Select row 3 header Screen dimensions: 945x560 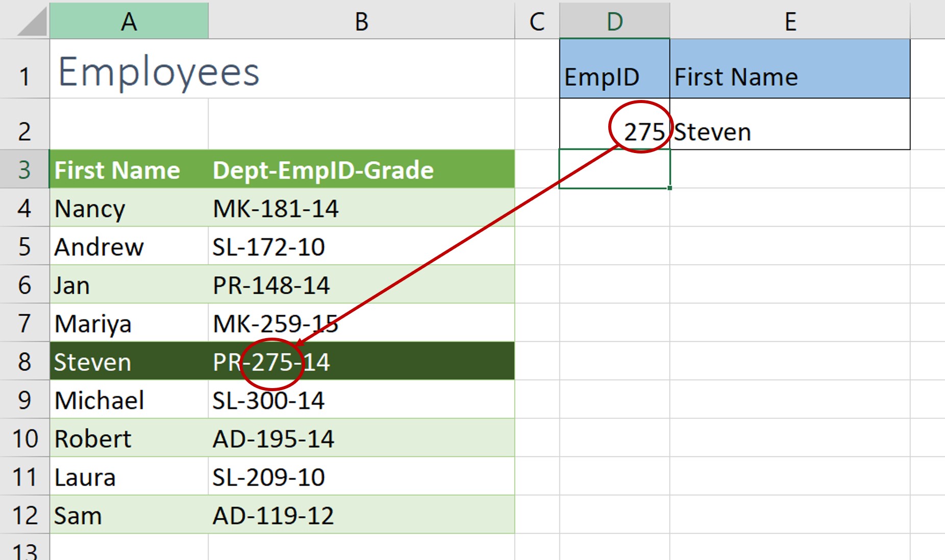click(x=24, y=169)
